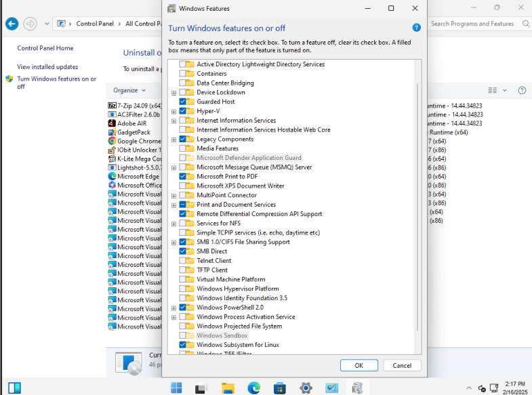Click the All Control Panel Items breadcrumb
The height and width of the screenshot is (395, 532).
coord(143,24)
